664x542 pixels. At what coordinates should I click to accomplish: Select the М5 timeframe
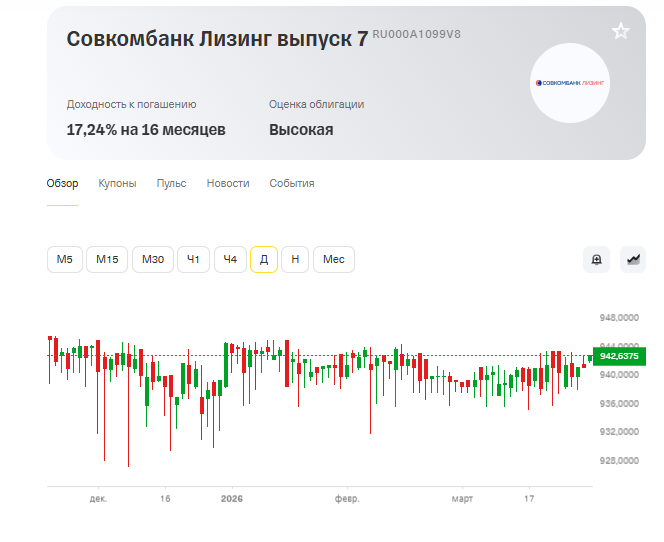[x=65, y=260]
